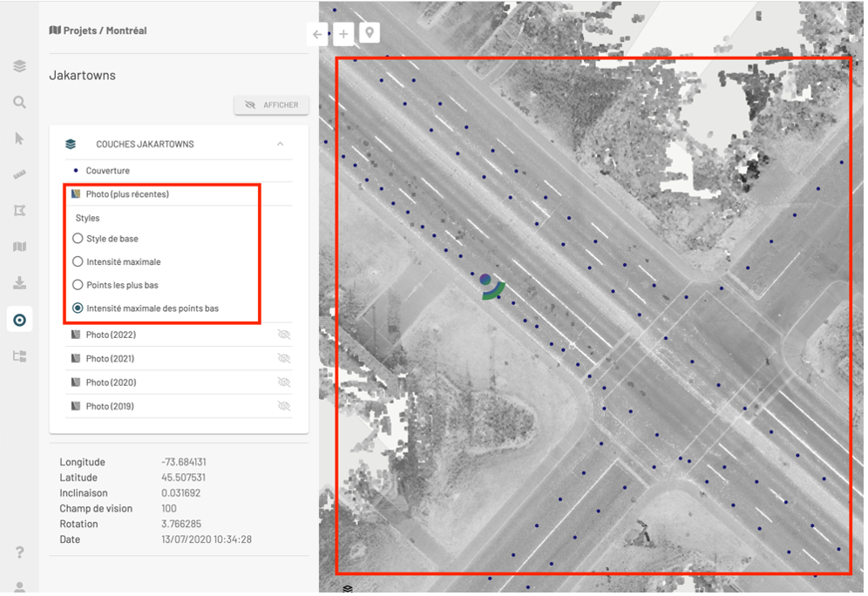This screenshot has height=596, width=868.
Task: Click the back arrow above the map
Action: coord(317,33)
